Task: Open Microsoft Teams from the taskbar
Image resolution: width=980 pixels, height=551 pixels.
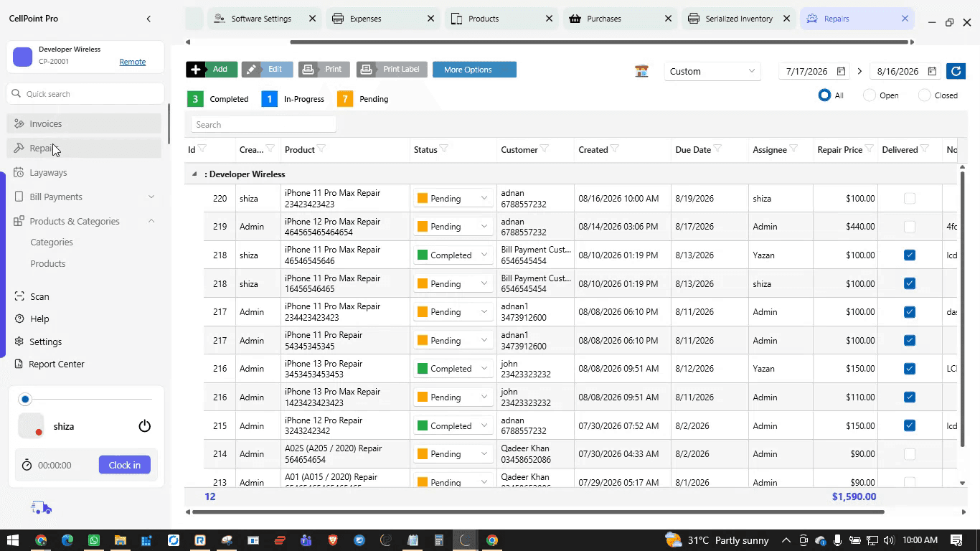Action: [306, 540]
